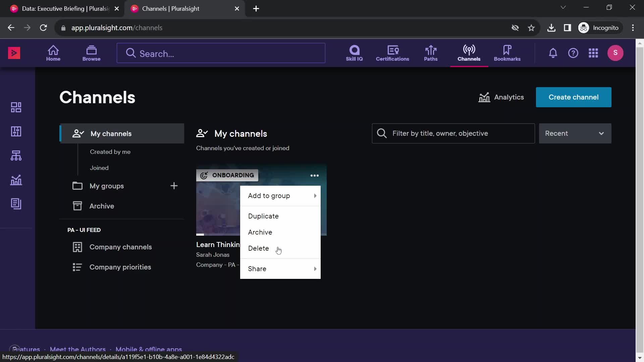Click the Filter by title input
The image size is (644, 362).
453,133
